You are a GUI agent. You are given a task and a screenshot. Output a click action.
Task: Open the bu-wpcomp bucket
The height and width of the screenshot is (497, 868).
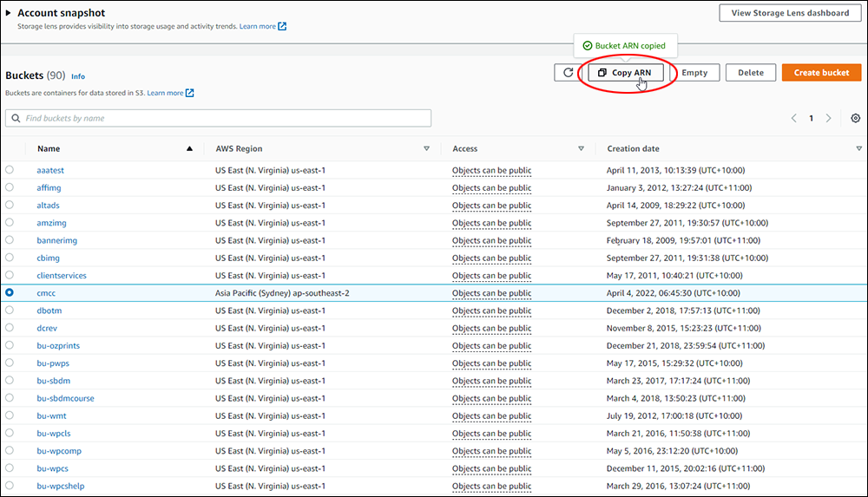(59, 451)
